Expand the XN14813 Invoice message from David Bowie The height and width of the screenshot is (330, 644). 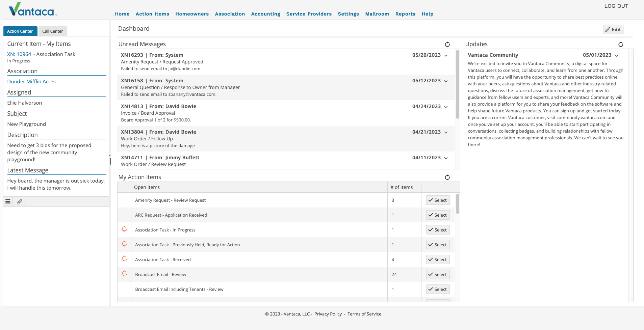pos(446,107)
